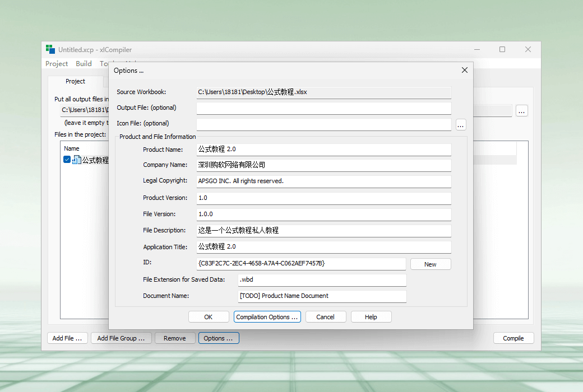Click the Application Title field

tap(323, 247)
